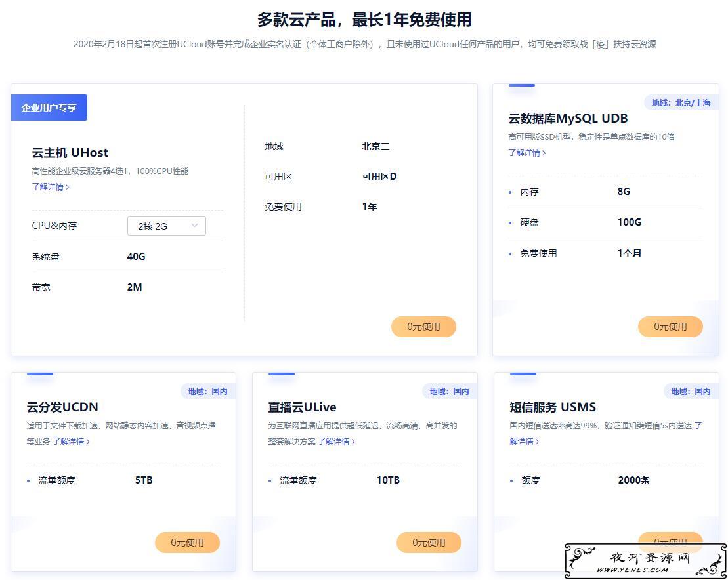Click the UHost 免费使用 value 1年
The height and width of the screenshot is (580, 728).
370,207
